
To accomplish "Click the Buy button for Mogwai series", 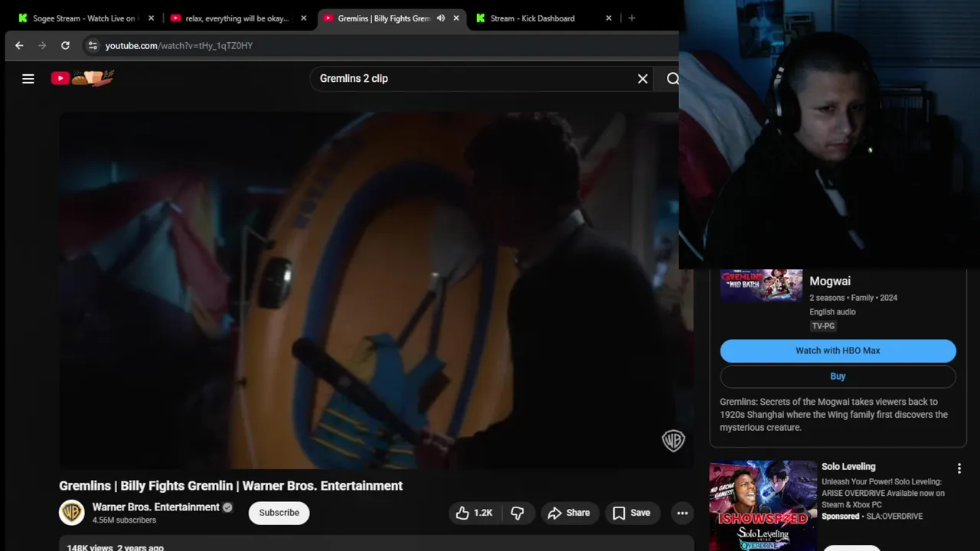I will (838, 377).
